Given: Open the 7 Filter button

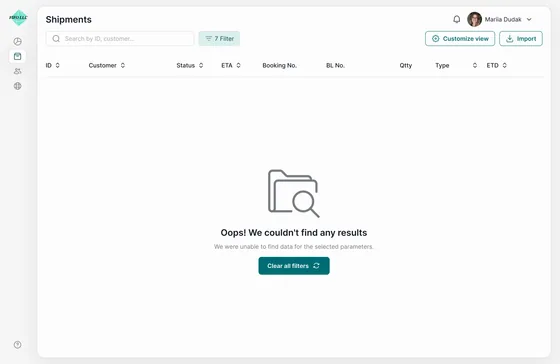Looking at the screenshot, I should pyautogui.click(x=219, y=39).
